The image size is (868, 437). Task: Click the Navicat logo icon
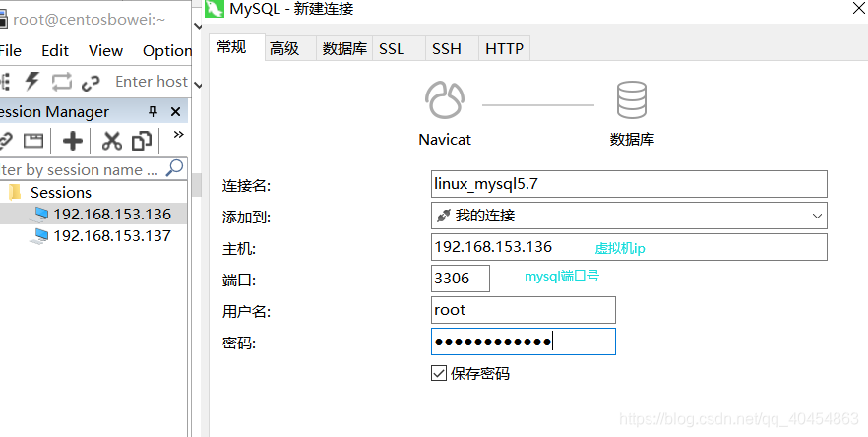pyautogui.click(x=445, y=99)
